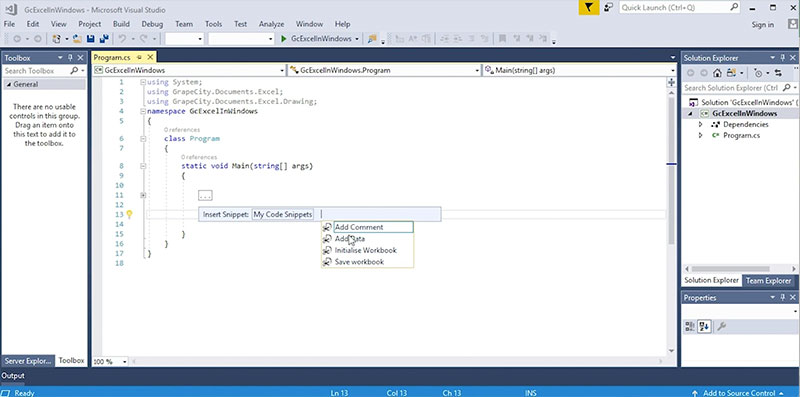Click the split editor icon above scrollbar
This screenshot has height=397, width=800.
(x=671, y=82)
